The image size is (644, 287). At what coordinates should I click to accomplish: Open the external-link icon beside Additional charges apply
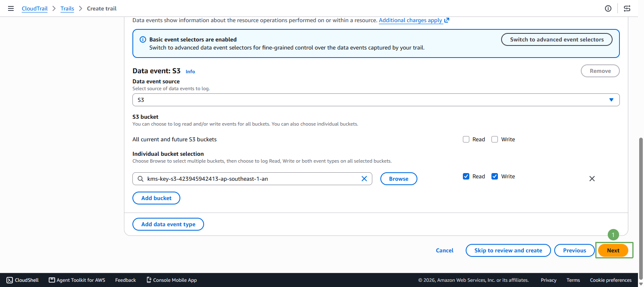click(x=447, y=20)
